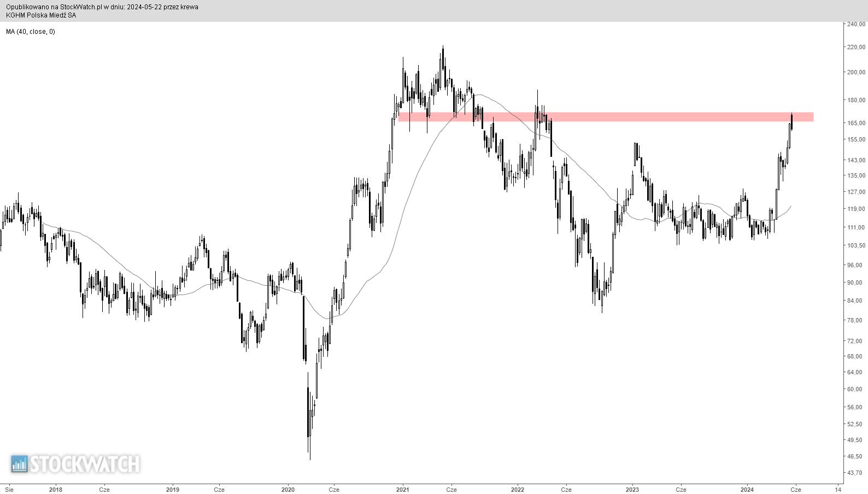Screen dimensions: 868x494
Task: Click the 52,50 price axis label
Action: pos(854,424)
